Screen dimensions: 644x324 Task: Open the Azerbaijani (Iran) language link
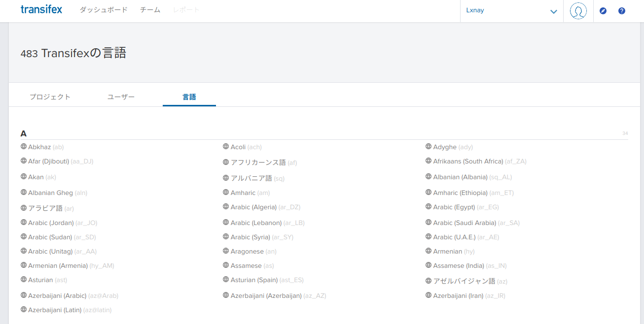(x=458, y=296)
